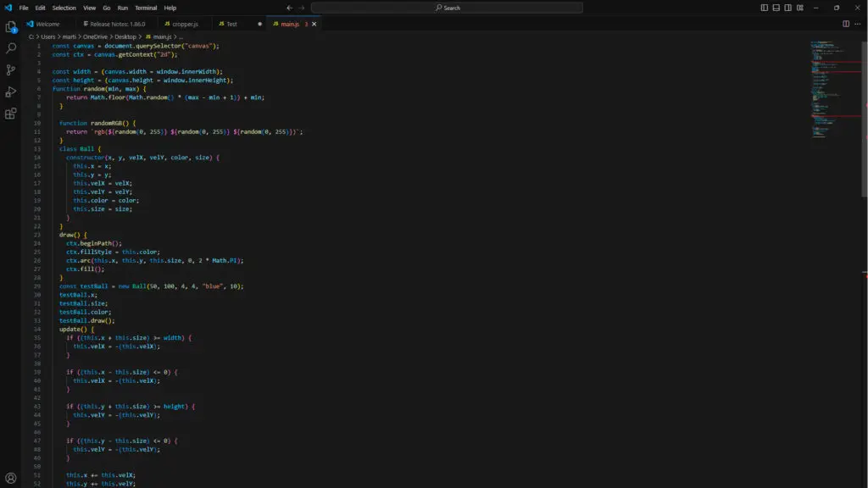Click the vertical editor scrollbar
868x488 pixels.
864,119
